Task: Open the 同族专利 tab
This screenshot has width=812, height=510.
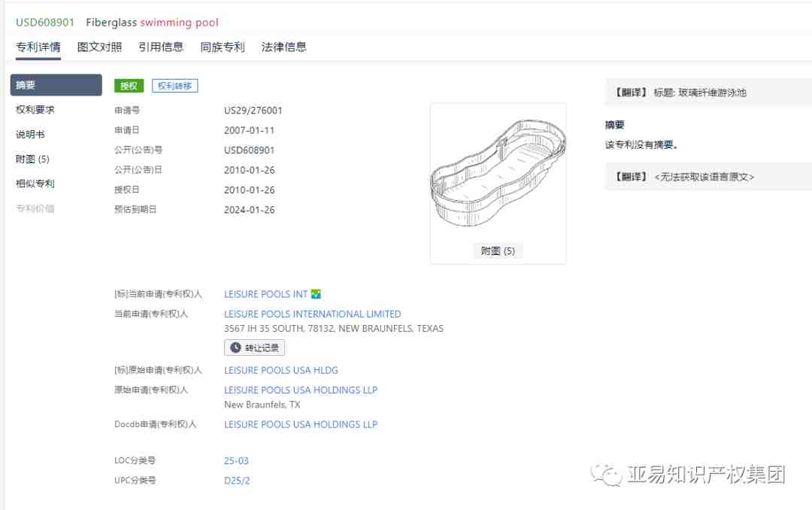Action: (222, 47)
